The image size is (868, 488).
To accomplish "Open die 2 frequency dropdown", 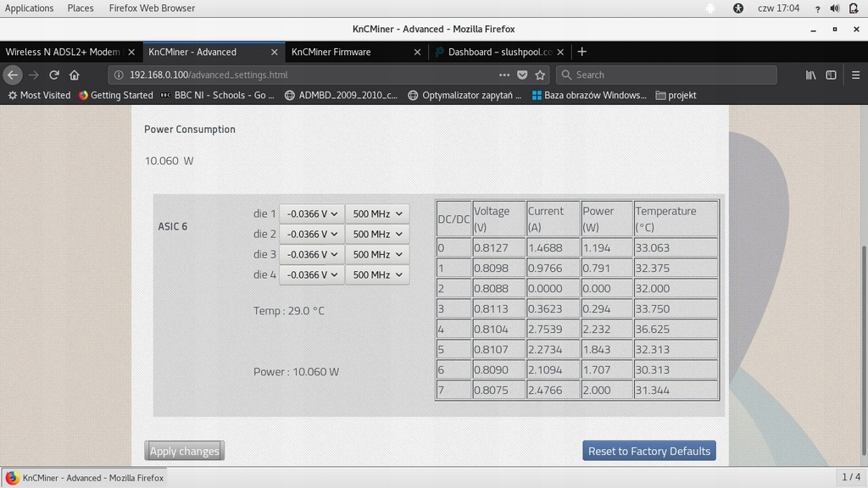I will (377, 234).
